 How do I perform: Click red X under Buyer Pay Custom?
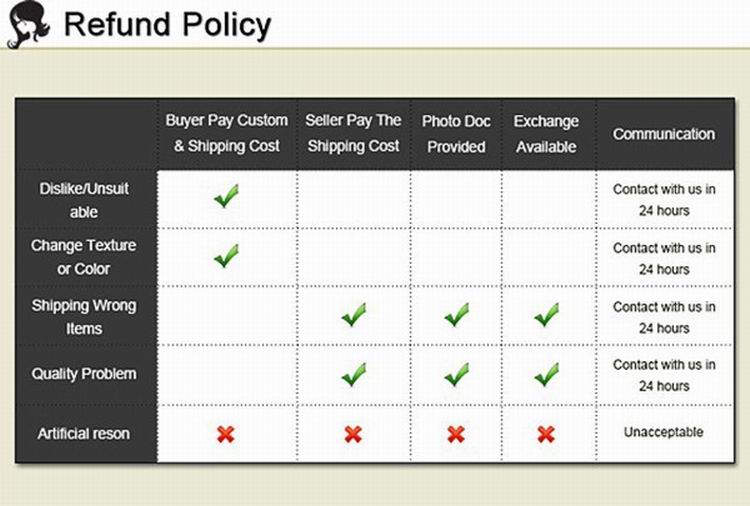click(226, 434)
